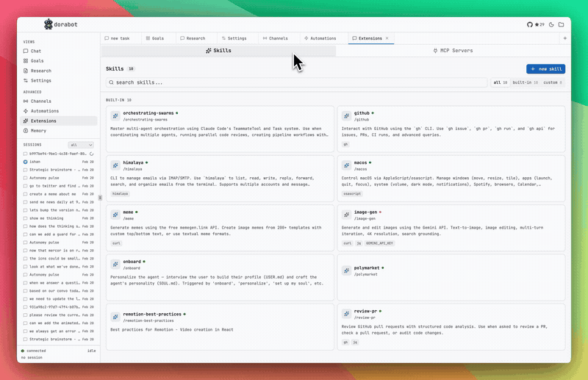Open the orchestrating-swarms skill title
Image resolution: width=588 pixels, height=380 pixels.
(148, 113)
